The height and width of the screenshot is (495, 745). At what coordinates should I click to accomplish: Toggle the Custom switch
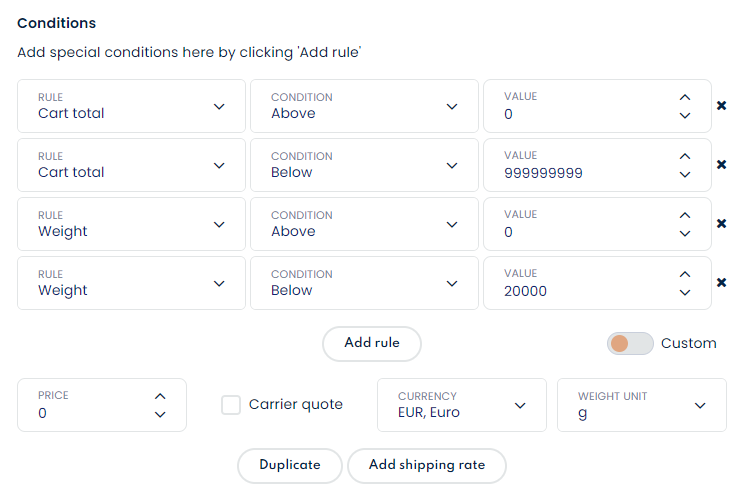630,343
